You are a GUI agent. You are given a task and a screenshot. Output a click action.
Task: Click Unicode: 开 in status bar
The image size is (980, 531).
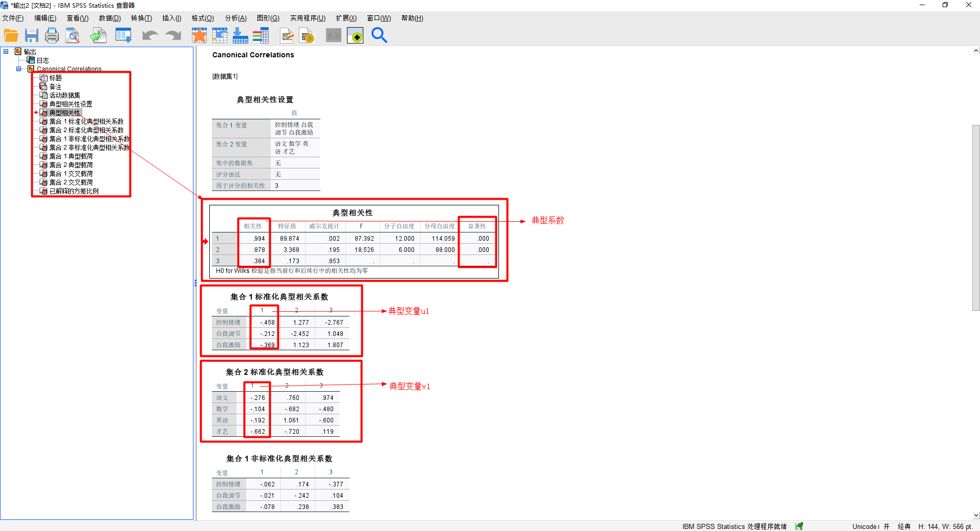(871, 526)
